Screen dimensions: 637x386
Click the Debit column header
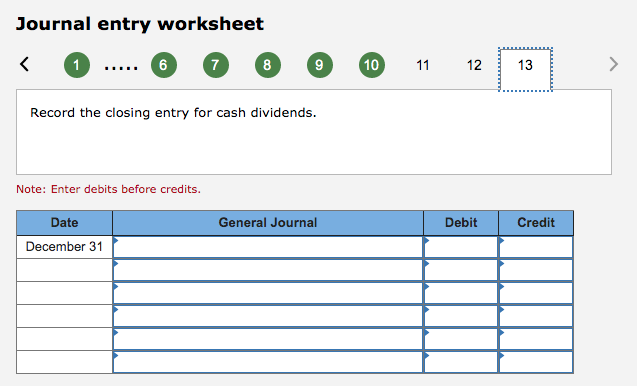[461, 223]
